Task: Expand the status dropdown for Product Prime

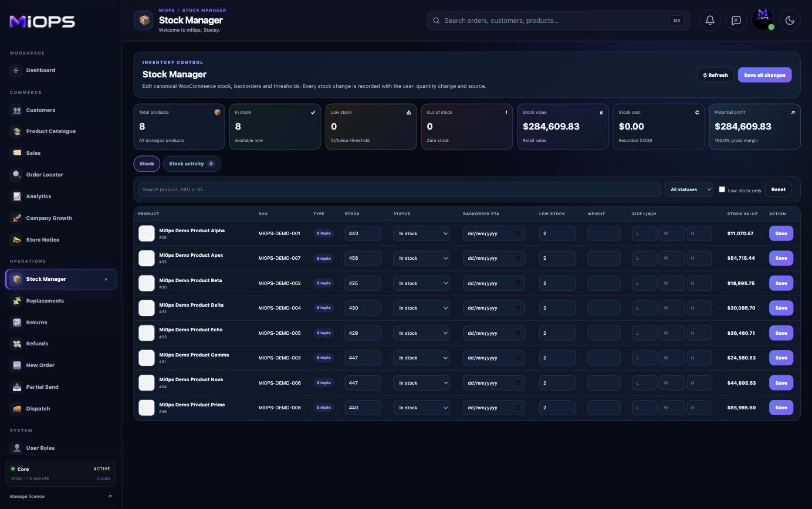Action: 421,408
